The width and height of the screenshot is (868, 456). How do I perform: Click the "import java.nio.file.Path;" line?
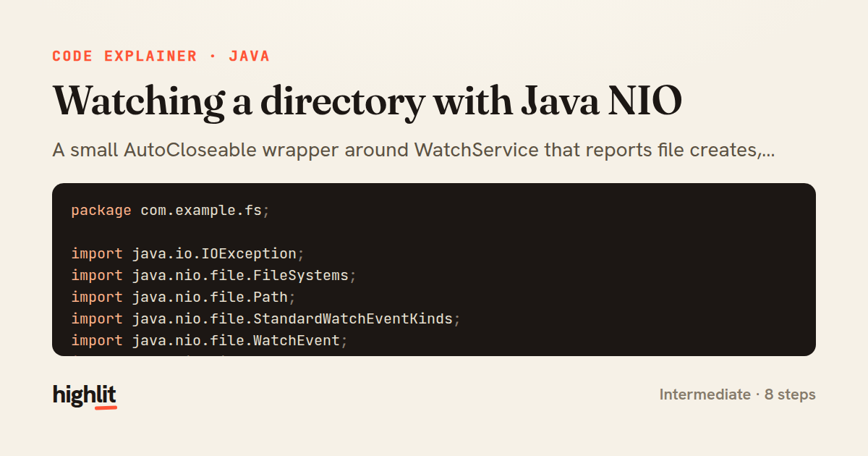coord(184,297)
